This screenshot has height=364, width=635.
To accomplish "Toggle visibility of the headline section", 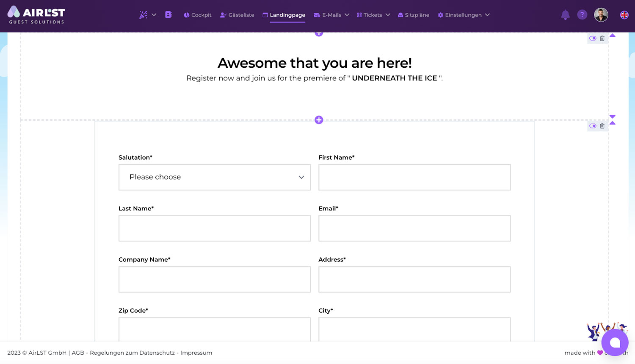I will (x=593, y=39).
